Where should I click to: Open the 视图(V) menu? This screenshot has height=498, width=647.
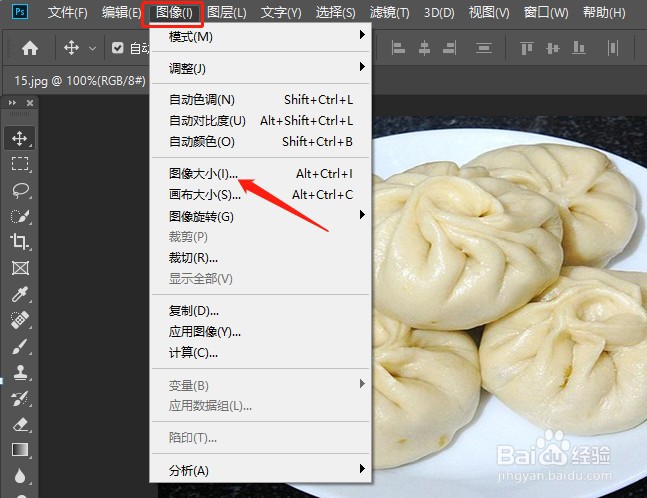(489, 12)
